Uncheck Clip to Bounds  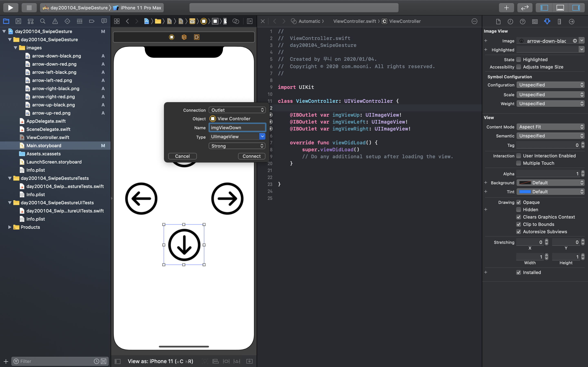[519, 224]
